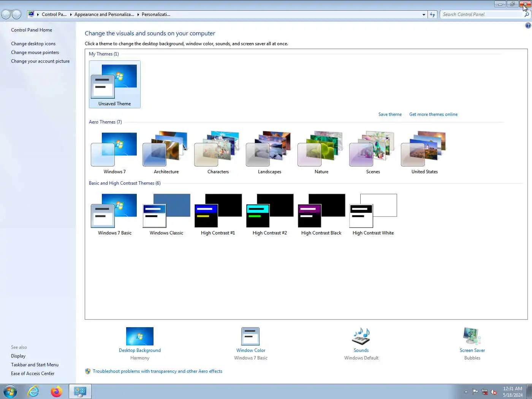Expand arrow after Appearance and Personalization breadcrumb

coord(138,14)
